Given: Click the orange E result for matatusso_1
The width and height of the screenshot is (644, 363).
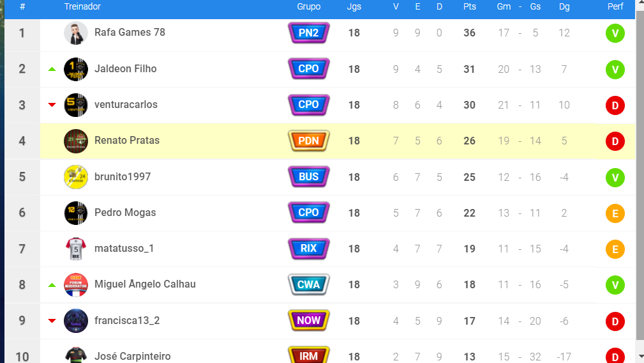Looking at the screenshot, I should point(615,249).
